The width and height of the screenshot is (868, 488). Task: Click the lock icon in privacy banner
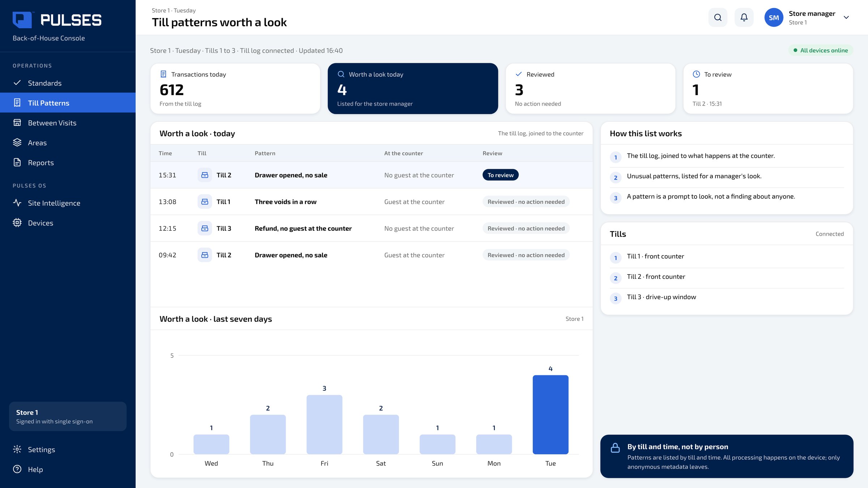click(x=615, y=448)
